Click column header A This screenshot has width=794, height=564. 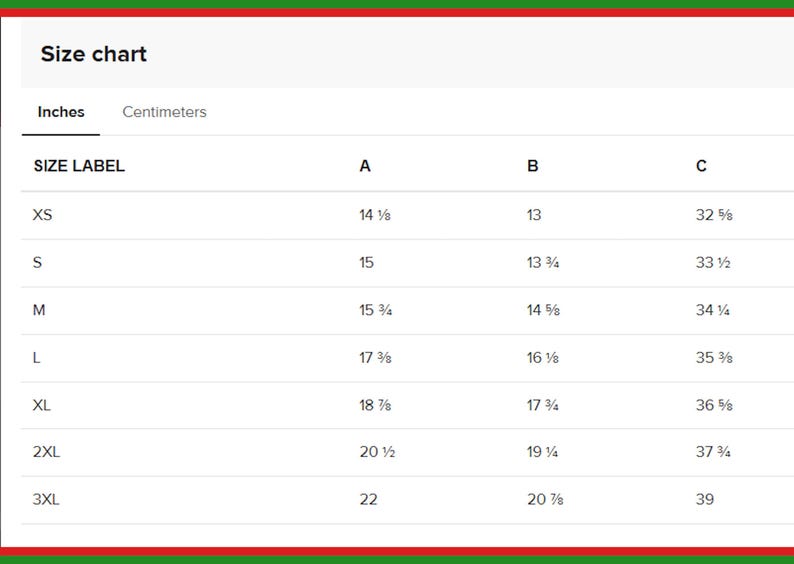click(x=365, y=166)
